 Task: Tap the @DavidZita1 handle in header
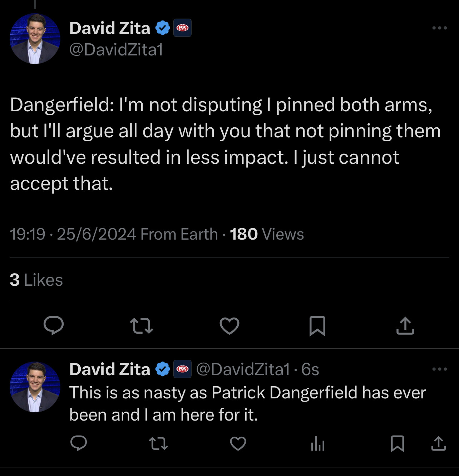point(116,49)
